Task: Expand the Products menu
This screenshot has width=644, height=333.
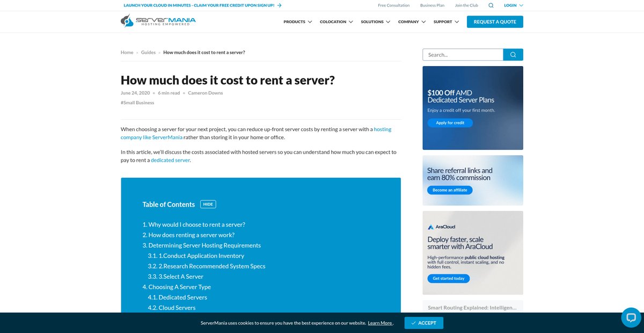Action: (298, 22)
